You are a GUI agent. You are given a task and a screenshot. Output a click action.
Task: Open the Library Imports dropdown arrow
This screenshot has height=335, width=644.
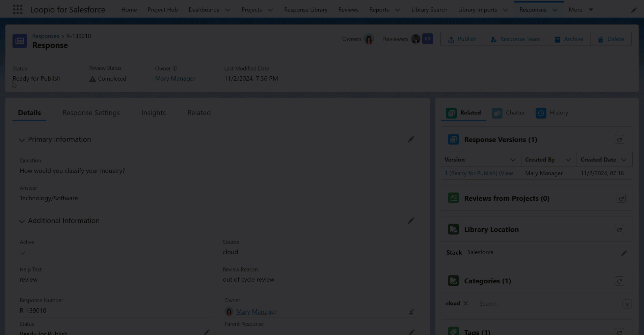pos(505,10)
